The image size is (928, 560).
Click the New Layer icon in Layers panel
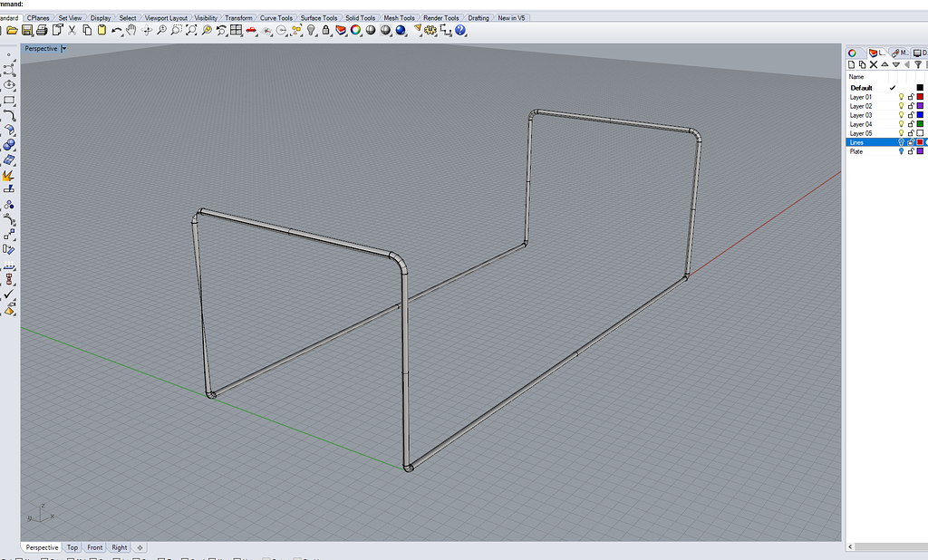pos(852,64)
